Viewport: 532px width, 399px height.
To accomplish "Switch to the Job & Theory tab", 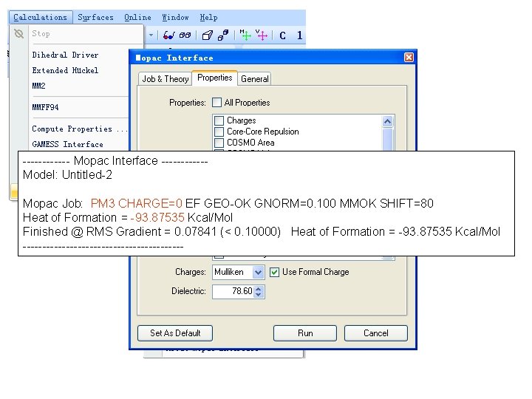I will pyautogui.click(x=166, y=79).
